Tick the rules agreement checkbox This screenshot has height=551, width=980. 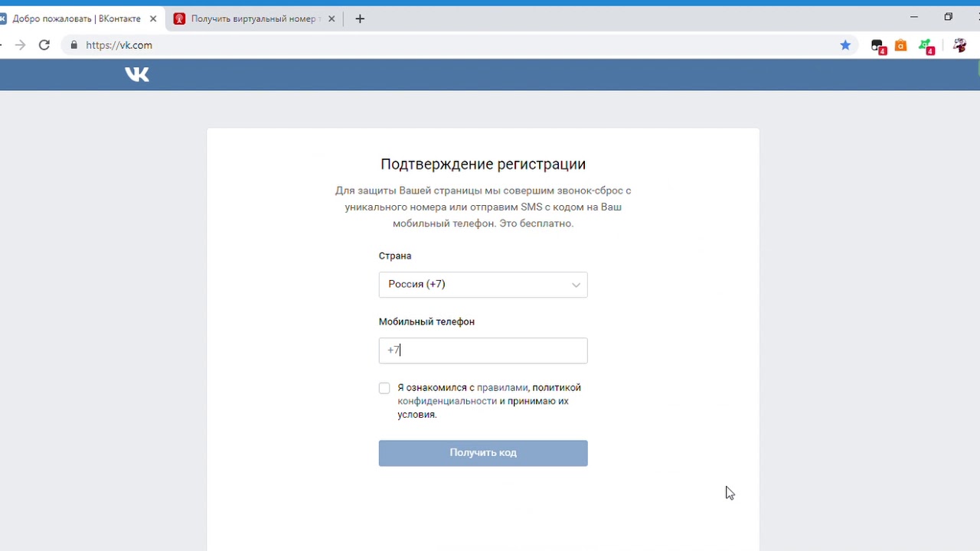tap(384, 388)
